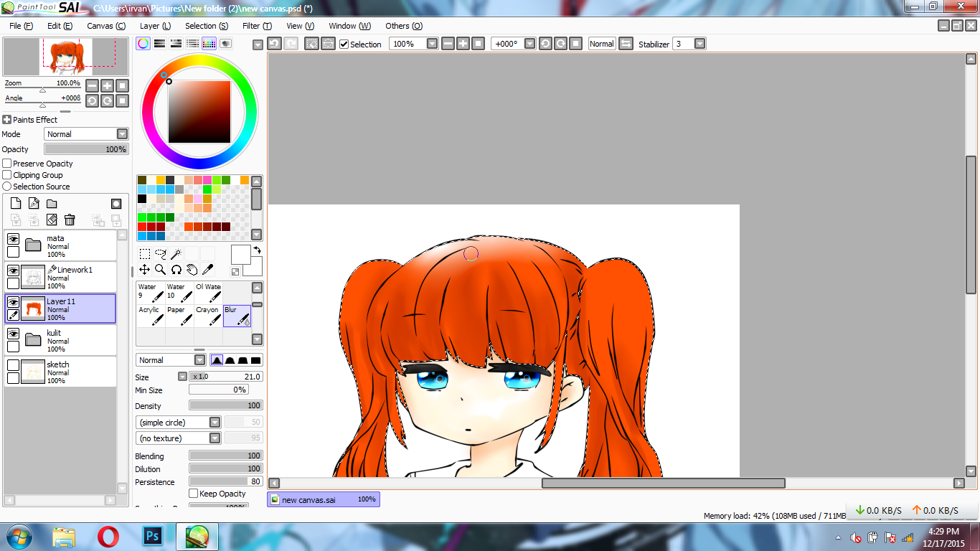The height and width of the screenshot is (551, 980).
Task: Select the hand pan tool
Action: [192, 269]
